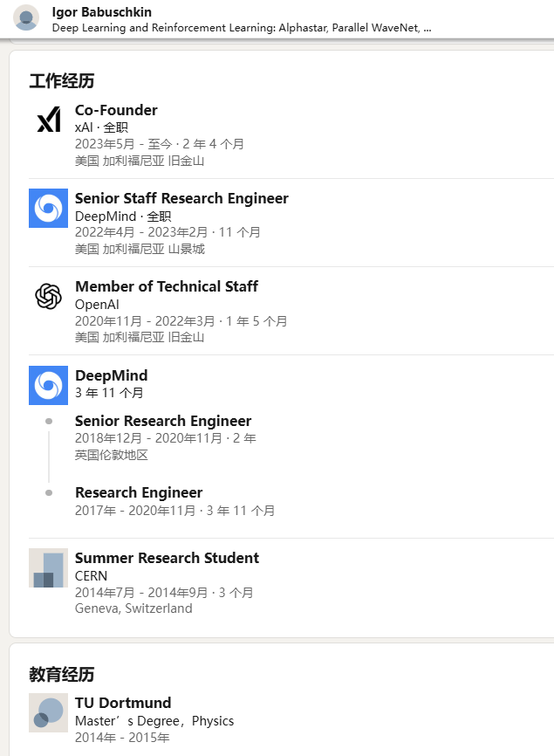554x756 pixels.
Task: Click the xAI company logo
Action: pos(48,120)
